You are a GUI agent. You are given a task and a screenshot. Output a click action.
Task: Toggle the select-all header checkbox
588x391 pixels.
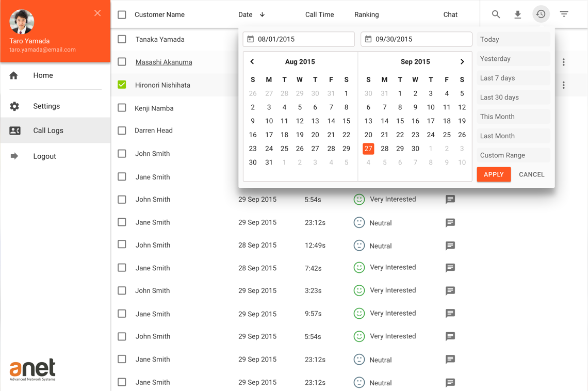tap(122, 15)
